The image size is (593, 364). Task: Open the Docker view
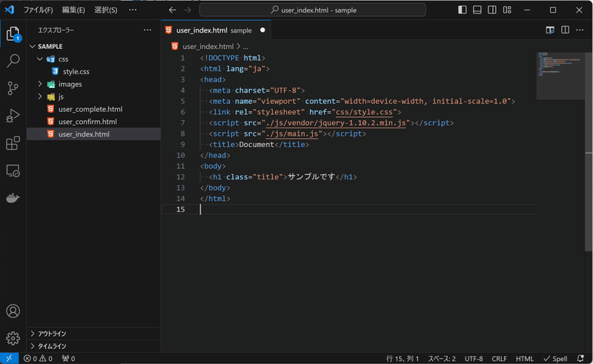click(13, 198)
